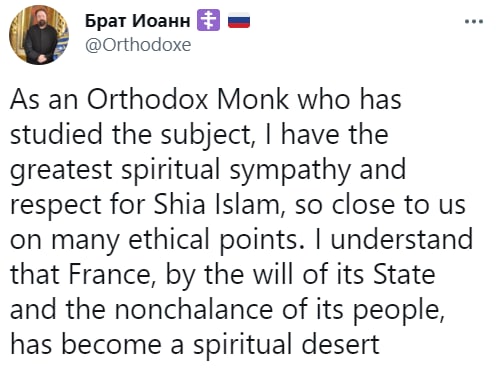Click the phrase "spiritual sympathy" in tweet
Viewport: 496px width, 372px height.
[x=236, y=169]
